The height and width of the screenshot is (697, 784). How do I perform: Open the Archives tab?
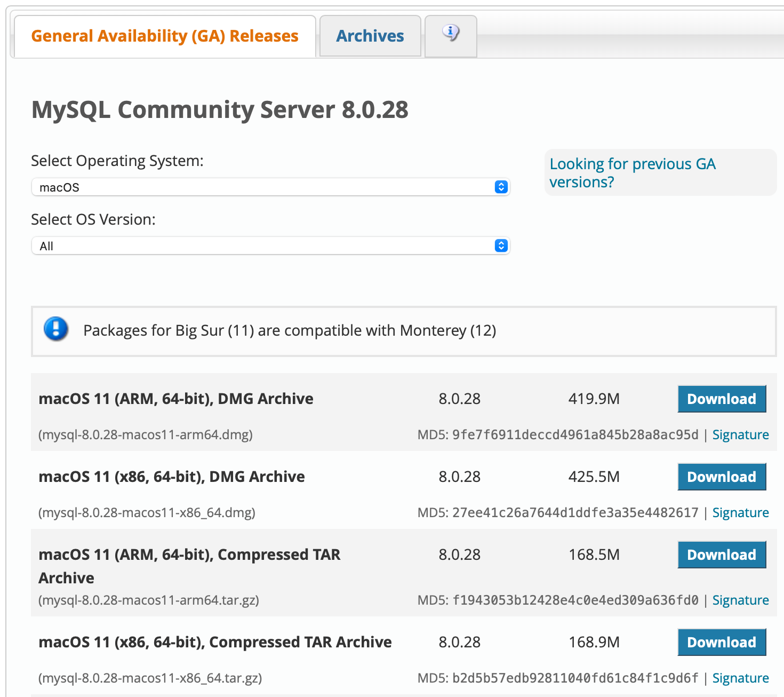click(x=370, y=36)
